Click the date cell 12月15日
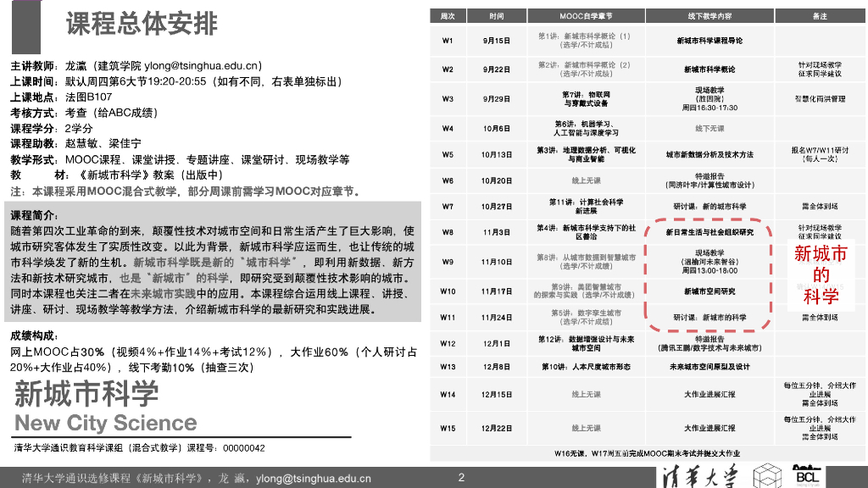868x488 pixels. 497,395
